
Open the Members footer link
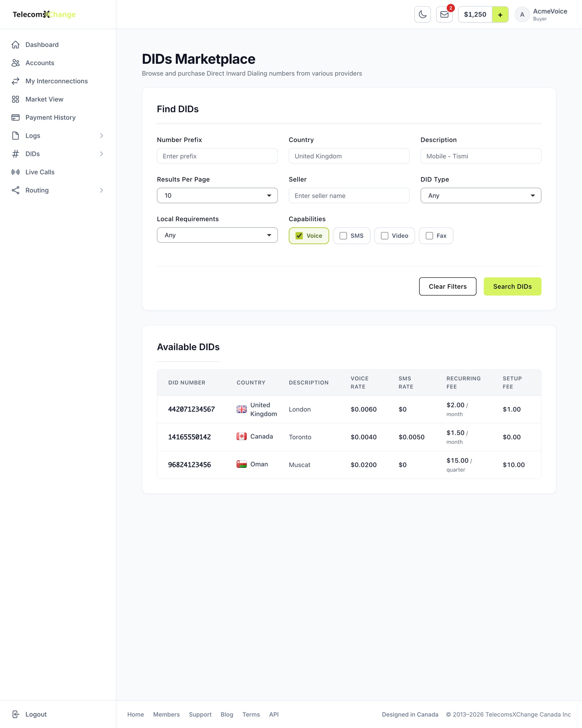(x=166, y=715)
